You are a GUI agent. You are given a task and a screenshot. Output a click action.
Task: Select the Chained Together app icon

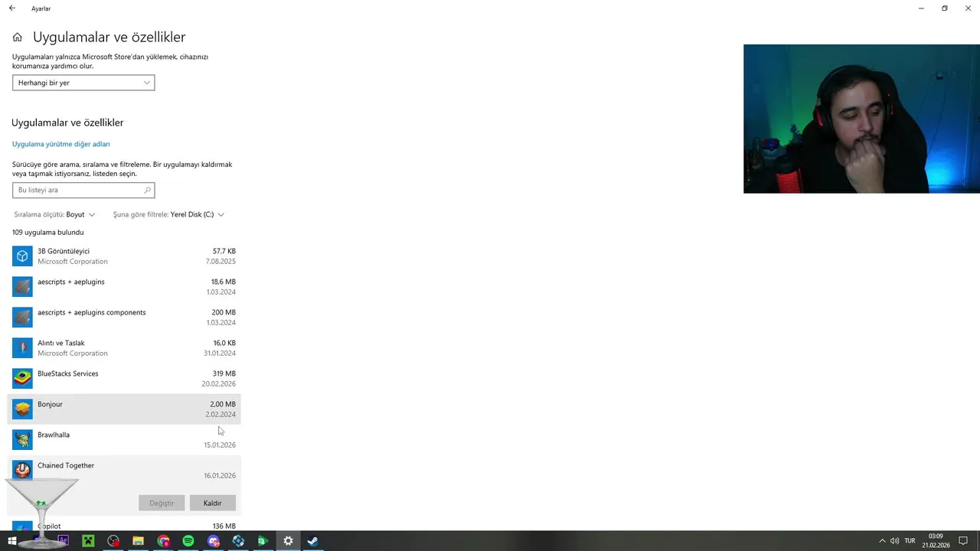22,470
